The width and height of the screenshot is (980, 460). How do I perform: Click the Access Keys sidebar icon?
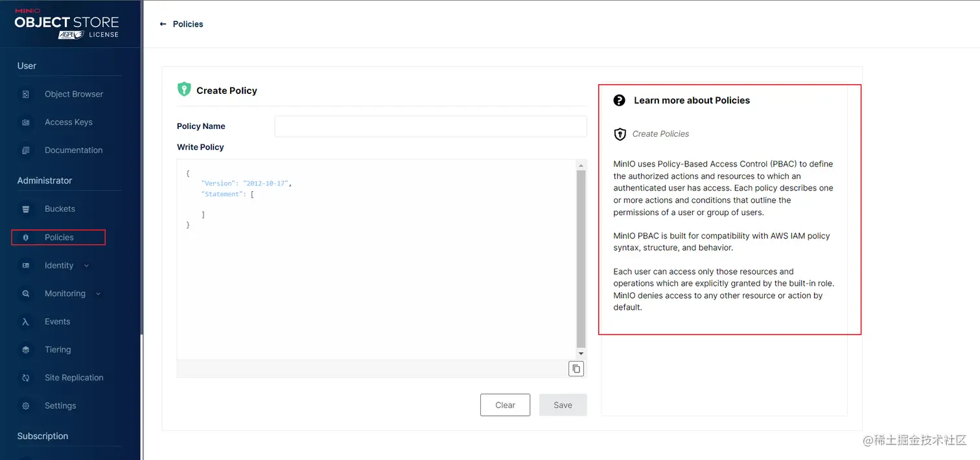26,122
